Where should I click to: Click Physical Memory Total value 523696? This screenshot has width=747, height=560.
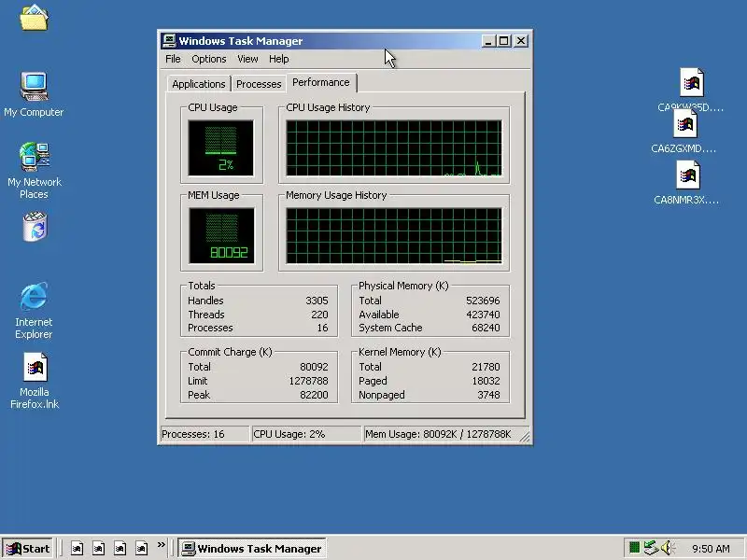click(x=483, y=301)
